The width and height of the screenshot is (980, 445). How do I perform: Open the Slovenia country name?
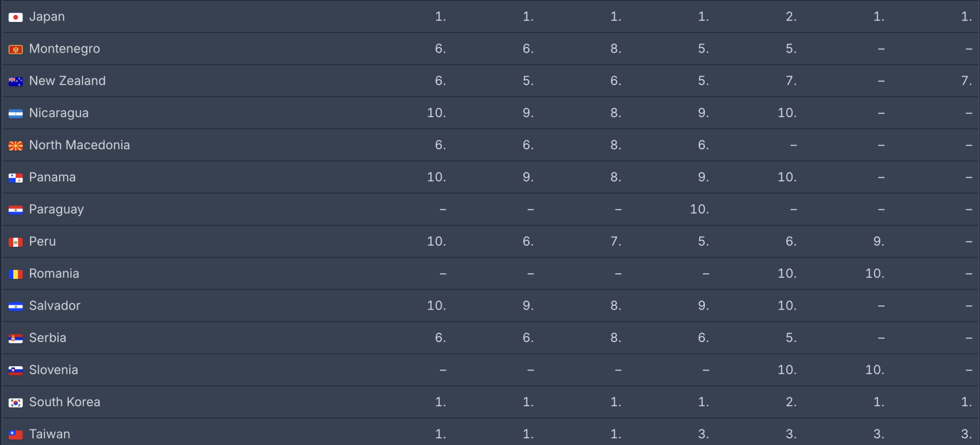coord(54,370)
